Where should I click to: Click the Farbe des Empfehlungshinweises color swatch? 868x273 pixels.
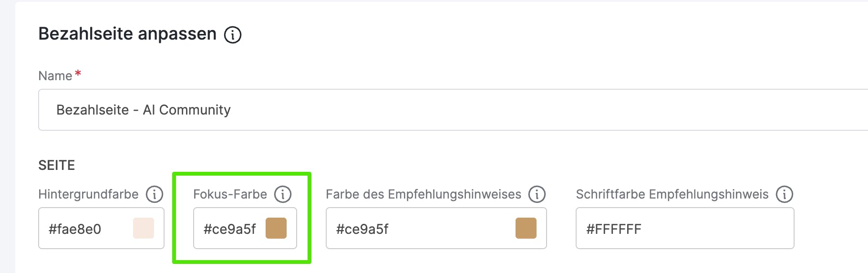(x=526, y=228)
